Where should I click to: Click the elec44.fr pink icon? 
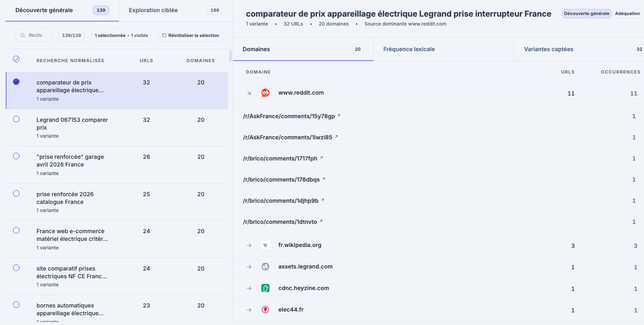tap(265, 310)
